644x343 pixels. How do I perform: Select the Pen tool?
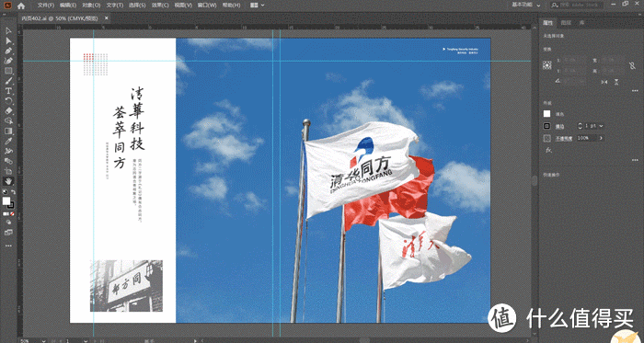[x=8, y=51]
